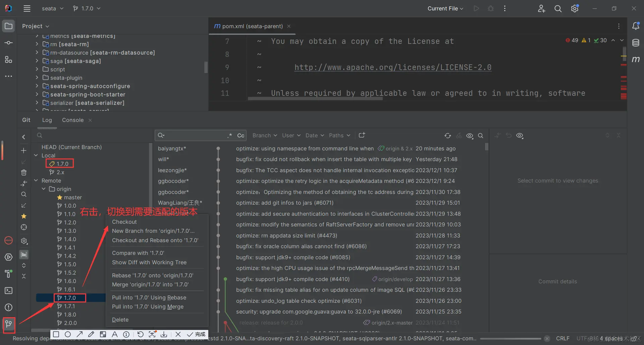Click the compare branches arrows icon
Image resolution: width=644 pixels, height=345 pixels.
click(24, 184)
